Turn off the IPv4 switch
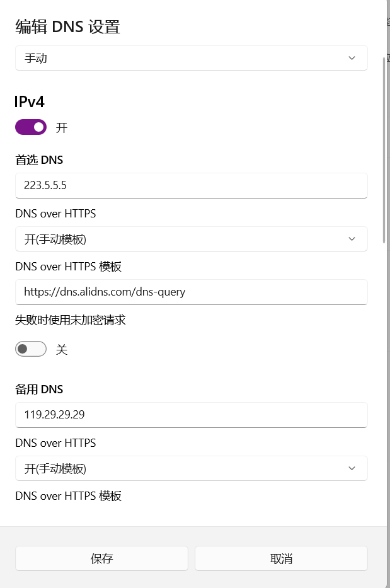Screen dimensions: 390x588 [31, 127]
